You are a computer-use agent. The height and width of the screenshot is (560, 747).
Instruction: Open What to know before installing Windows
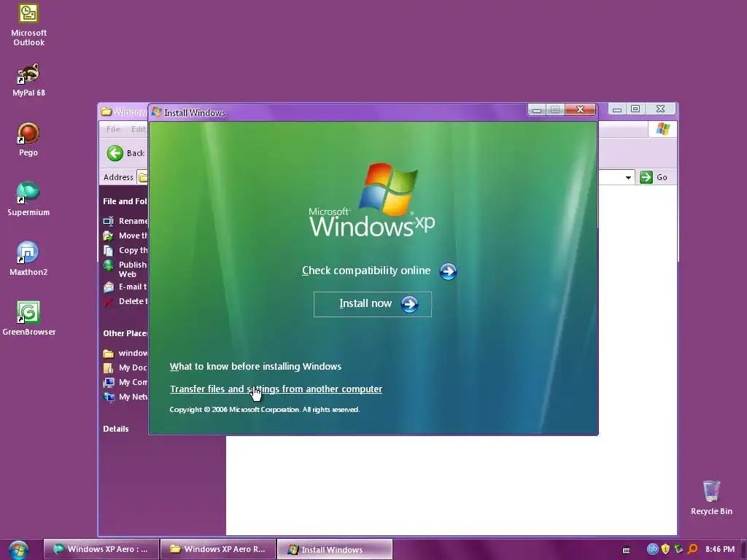pyautogui.click(x=255, y=366)
